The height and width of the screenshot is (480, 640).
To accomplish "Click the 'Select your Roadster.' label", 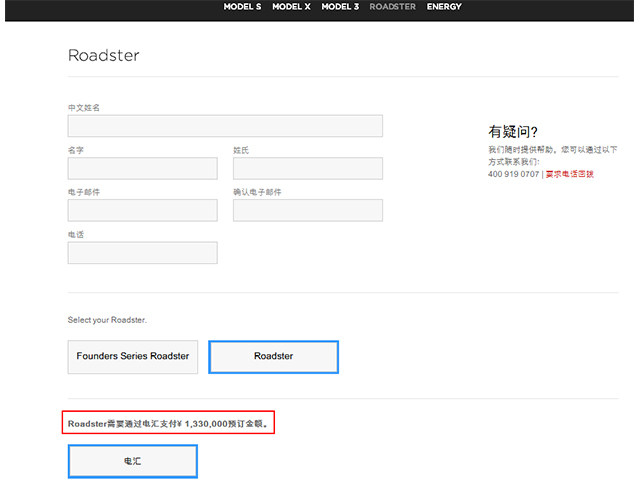I will pos(107,320).
